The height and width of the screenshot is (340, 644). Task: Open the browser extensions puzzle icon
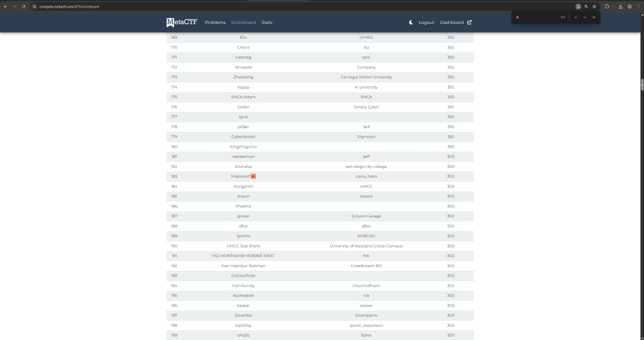point(607,6)
